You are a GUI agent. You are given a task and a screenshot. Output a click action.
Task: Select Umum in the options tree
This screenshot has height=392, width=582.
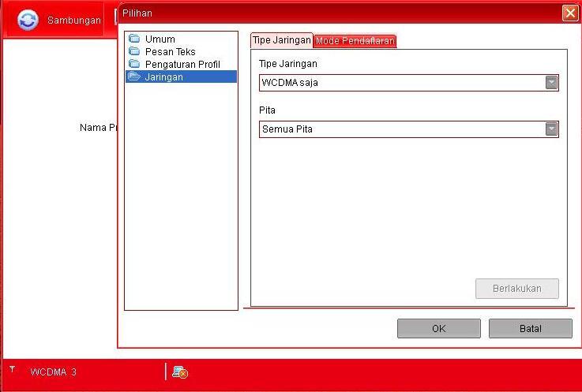160,39
